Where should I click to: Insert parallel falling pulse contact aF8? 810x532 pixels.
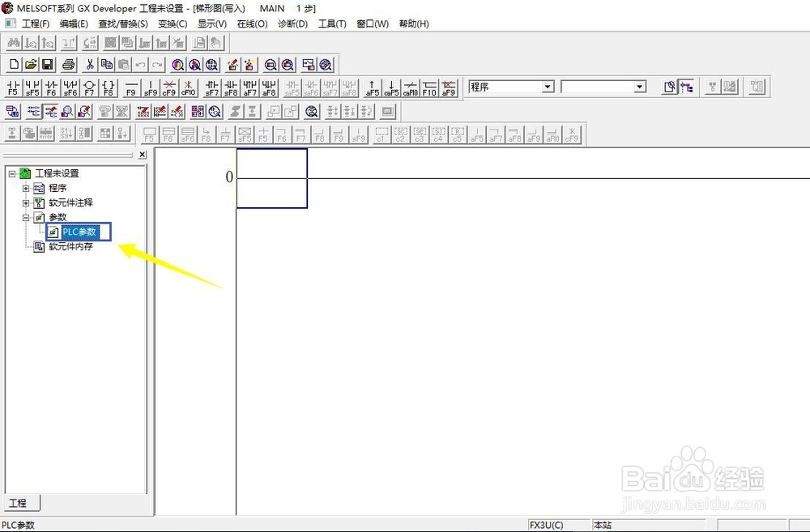[x=269, y=87]
